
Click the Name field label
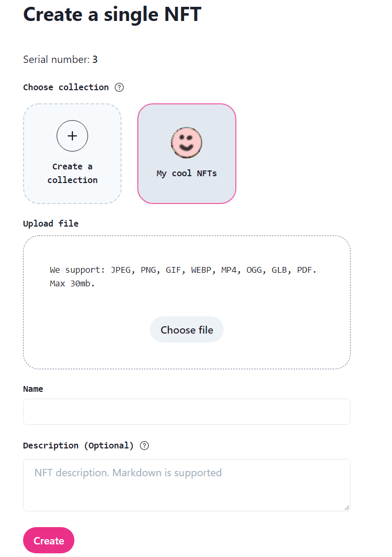(33, 389)
